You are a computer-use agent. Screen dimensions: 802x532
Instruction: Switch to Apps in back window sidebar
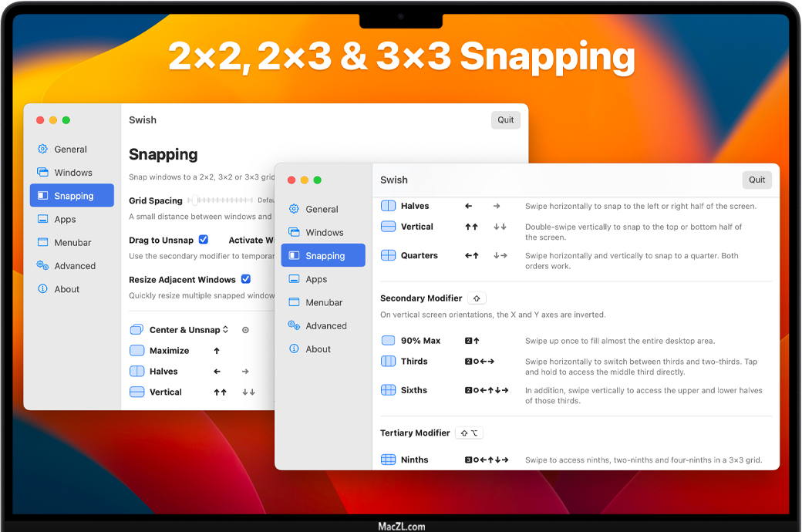pyautogui.click(x=65, y=220)
